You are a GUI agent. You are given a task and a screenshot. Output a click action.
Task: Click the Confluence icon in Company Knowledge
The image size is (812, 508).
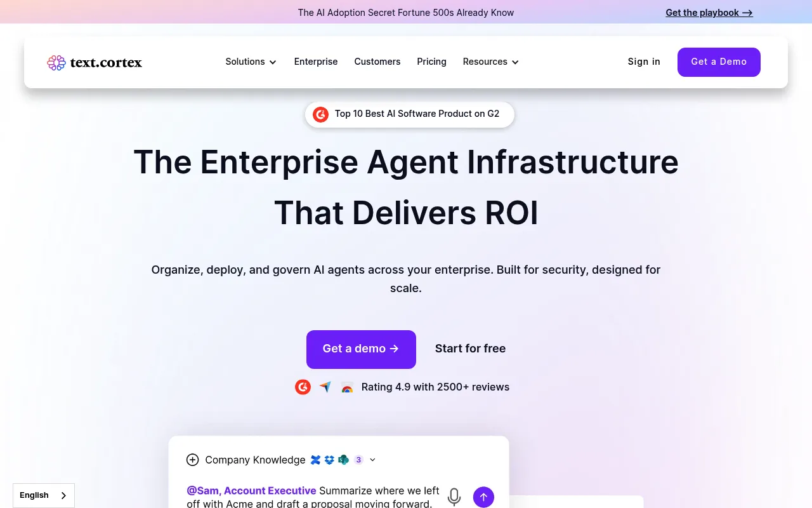pyautogui.click(x=316, y=460)
